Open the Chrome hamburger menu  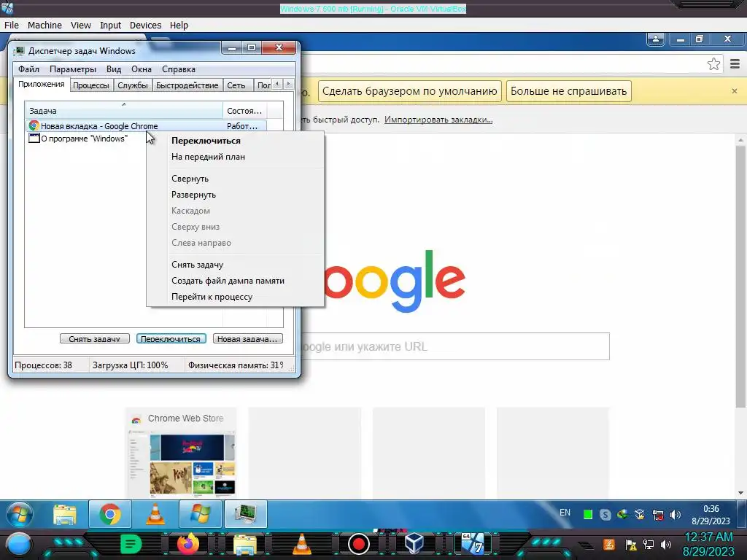[x=735, y=64]
